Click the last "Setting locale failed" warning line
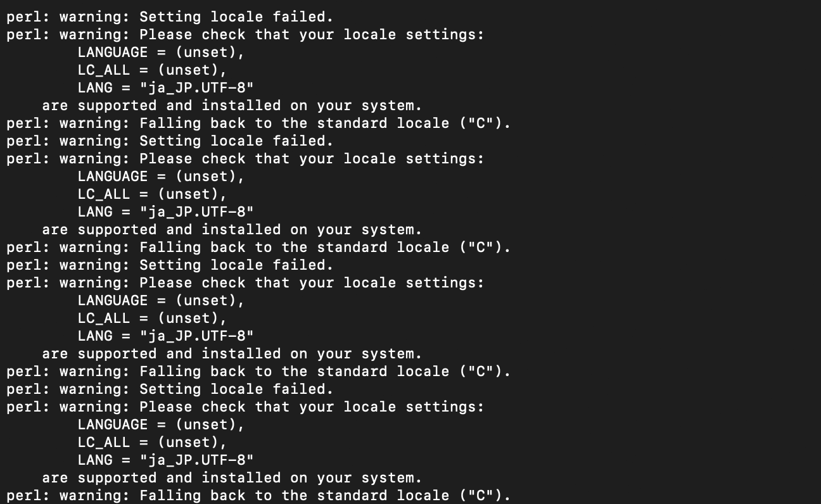 [x=170, y=389]
